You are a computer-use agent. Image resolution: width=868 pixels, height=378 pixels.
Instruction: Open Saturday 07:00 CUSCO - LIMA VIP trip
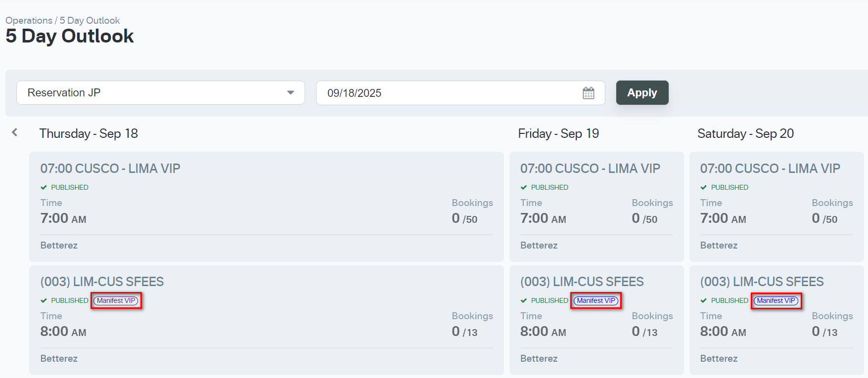click(770, 168)
